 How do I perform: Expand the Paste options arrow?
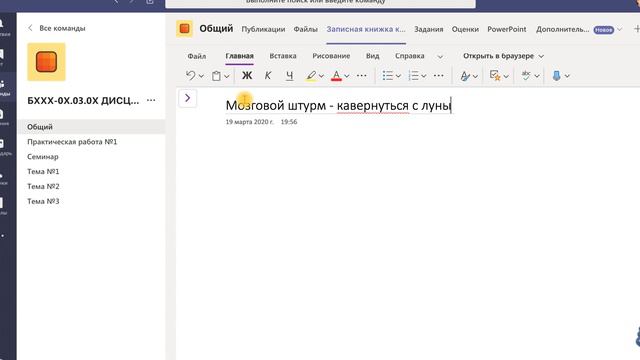227,76
